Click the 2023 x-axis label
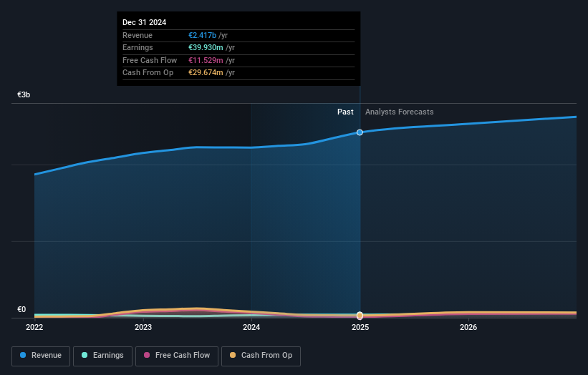 (143, 327)
